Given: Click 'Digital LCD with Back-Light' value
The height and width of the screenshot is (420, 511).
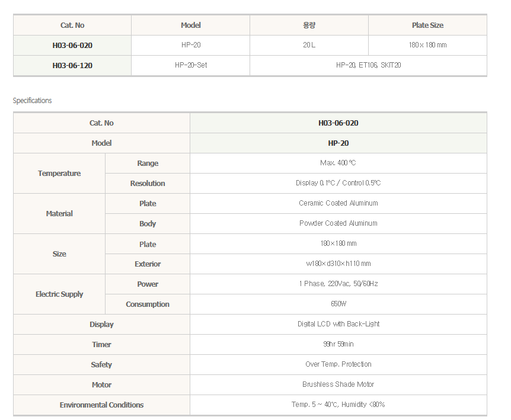Looking at the screenshot, I should [338, 324].
